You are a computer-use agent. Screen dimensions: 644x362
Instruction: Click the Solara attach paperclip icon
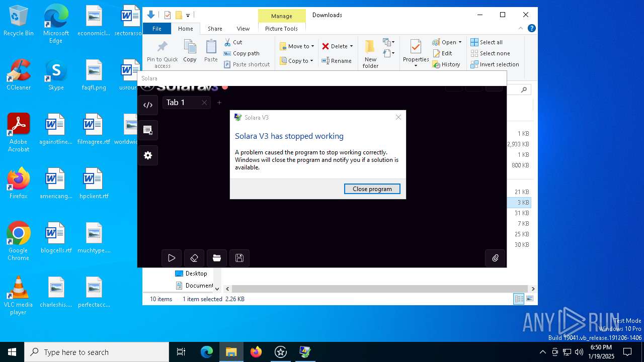tap(495, 258)
